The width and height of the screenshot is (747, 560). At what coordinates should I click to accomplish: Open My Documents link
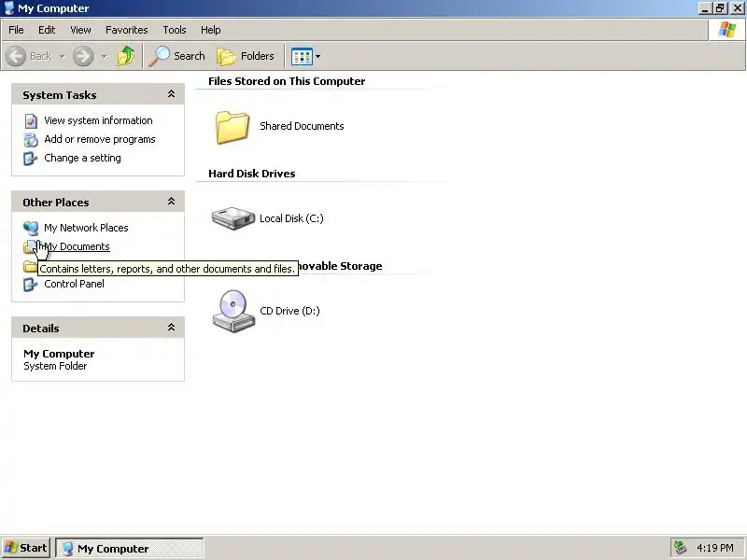point(78,246)
